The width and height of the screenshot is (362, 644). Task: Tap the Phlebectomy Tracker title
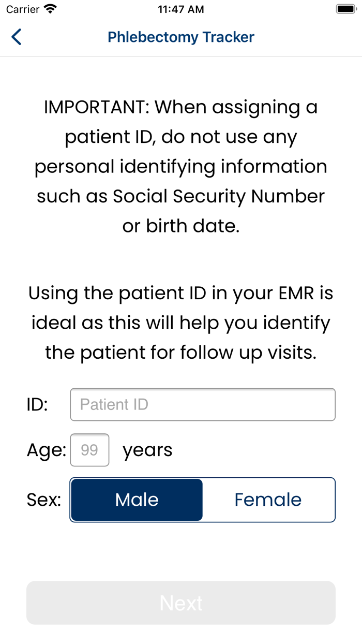(181, 37)
